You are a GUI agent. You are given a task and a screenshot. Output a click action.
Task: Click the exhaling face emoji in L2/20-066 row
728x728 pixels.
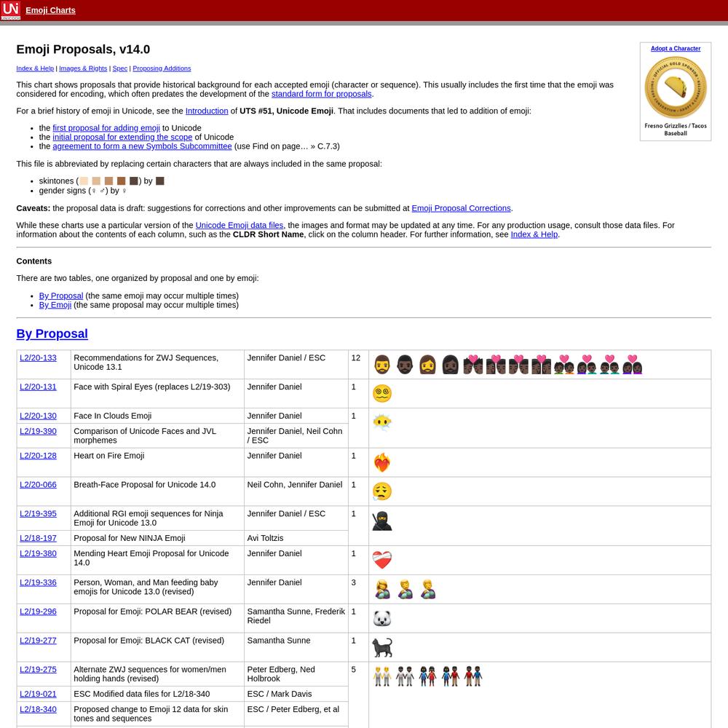(382, 491)
